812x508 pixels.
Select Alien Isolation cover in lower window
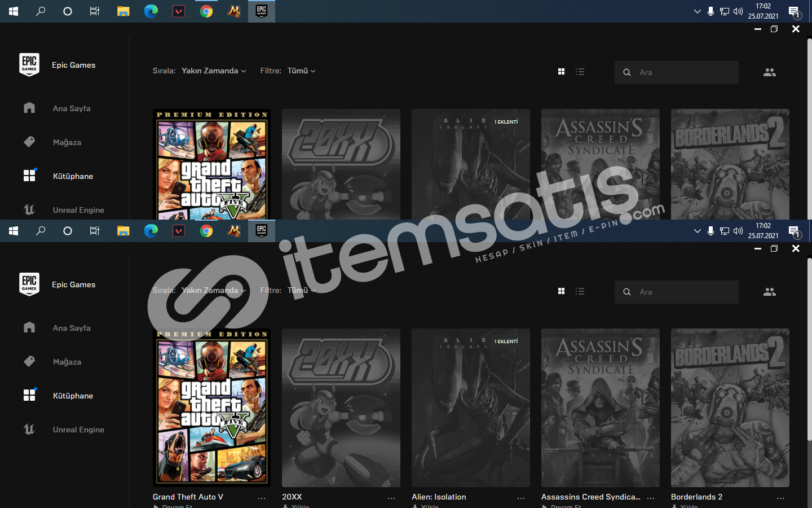click(471, 408)
